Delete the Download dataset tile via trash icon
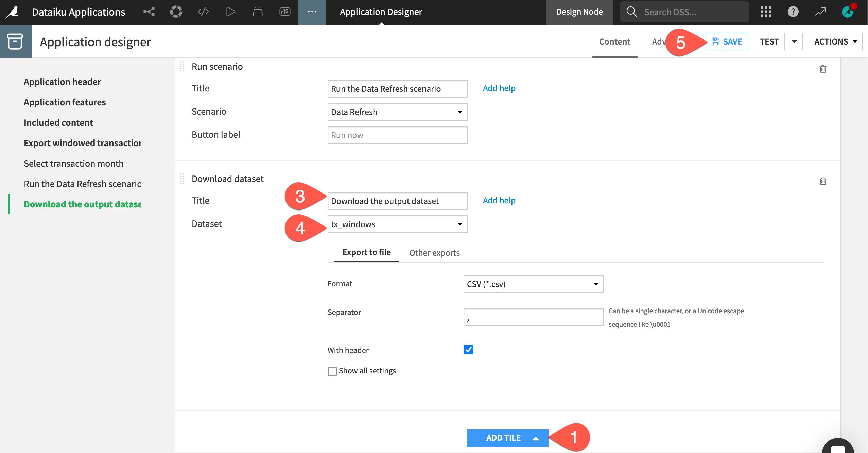 tap(823, 181)
